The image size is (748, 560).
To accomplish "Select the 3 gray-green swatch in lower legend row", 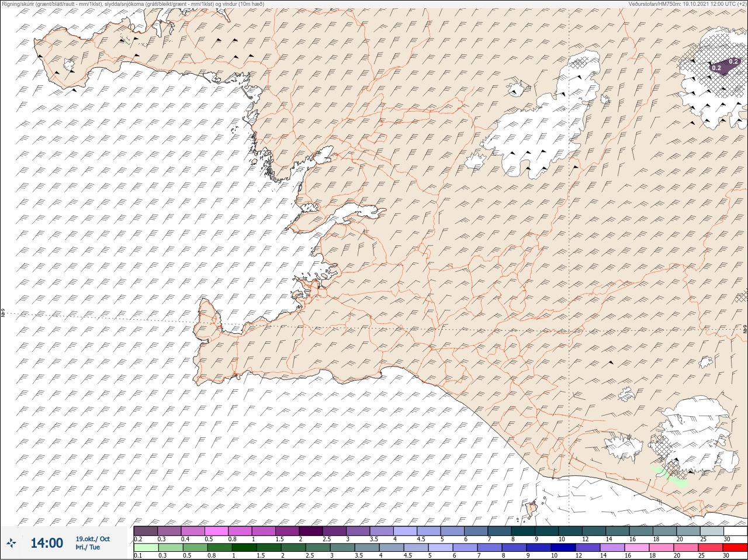I will coord(342,548).
